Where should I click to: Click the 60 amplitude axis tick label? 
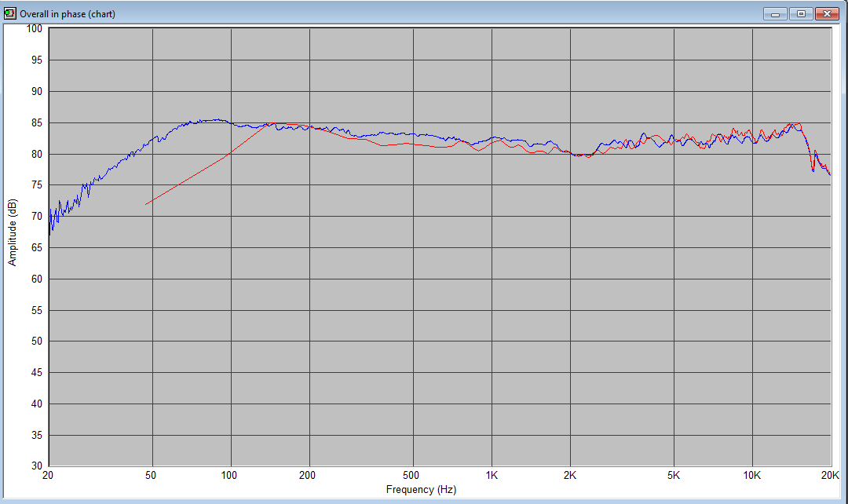click(x=36, y=279)
